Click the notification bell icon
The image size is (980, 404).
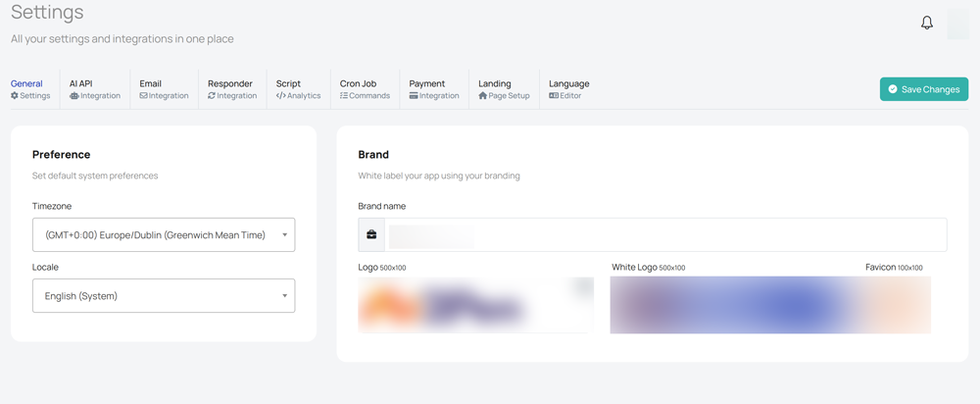[x=927, y=23]
